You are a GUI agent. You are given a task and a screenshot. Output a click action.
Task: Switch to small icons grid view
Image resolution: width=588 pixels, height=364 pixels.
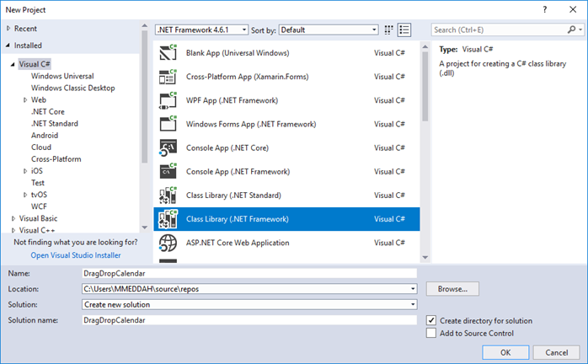389,30
